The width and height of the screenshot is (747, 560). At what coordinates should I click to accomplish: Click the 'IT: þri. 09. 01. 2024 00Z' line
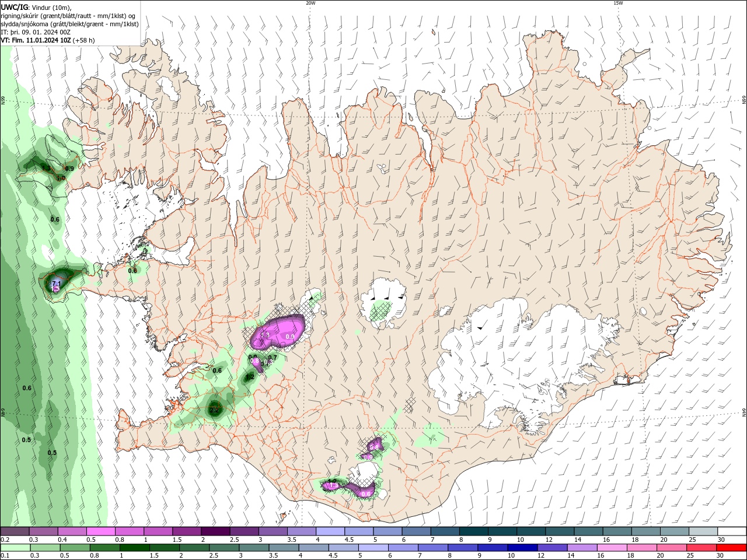pos(36,32)
